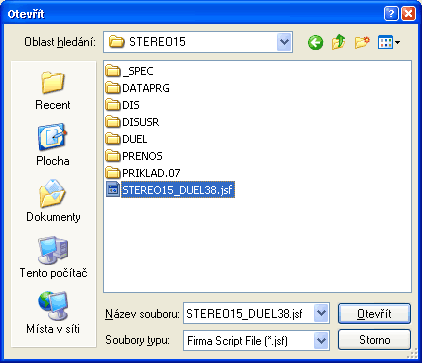Click the Otevřít button

tap(374, 313)
